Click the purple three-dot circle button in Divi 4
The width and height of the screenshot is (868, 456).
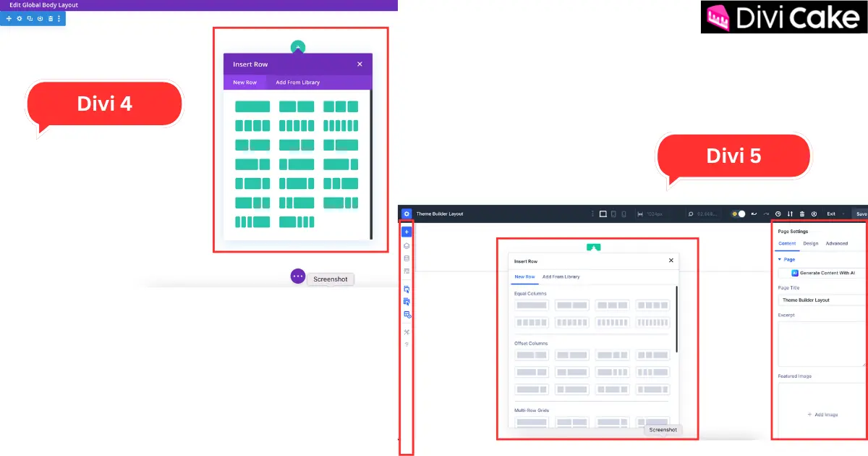coord(298,276)
